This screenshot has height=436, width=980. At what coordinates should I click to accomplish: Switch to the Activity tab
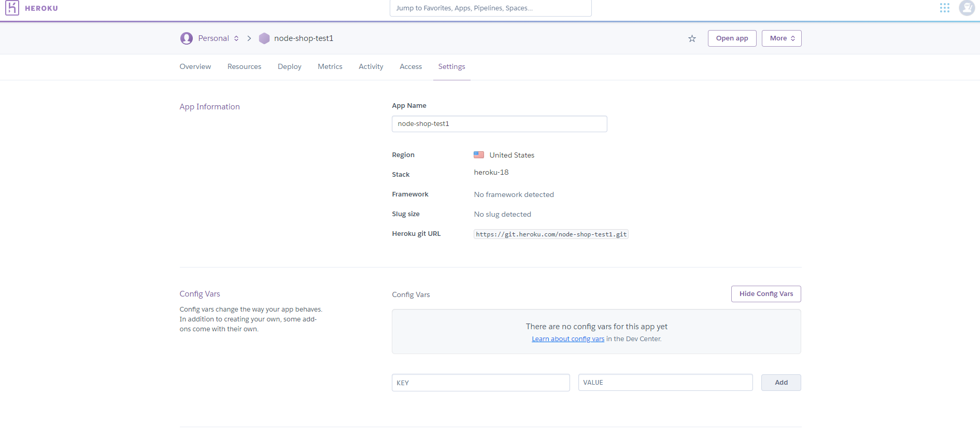coord(371,67)
